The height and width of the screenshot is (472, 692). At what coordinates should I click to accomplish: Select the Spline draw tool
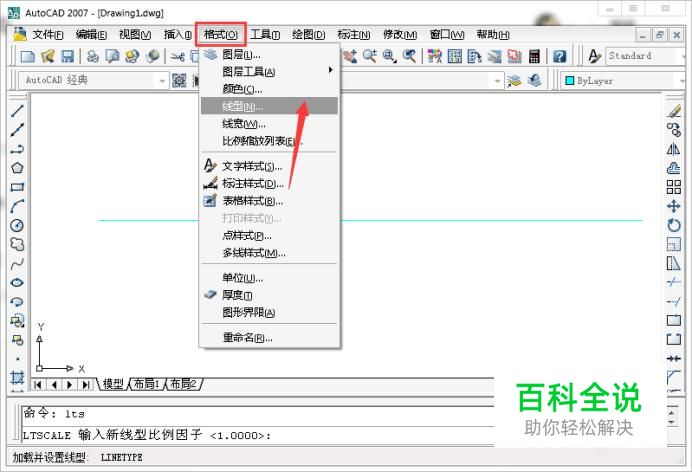tap(17, 264)
